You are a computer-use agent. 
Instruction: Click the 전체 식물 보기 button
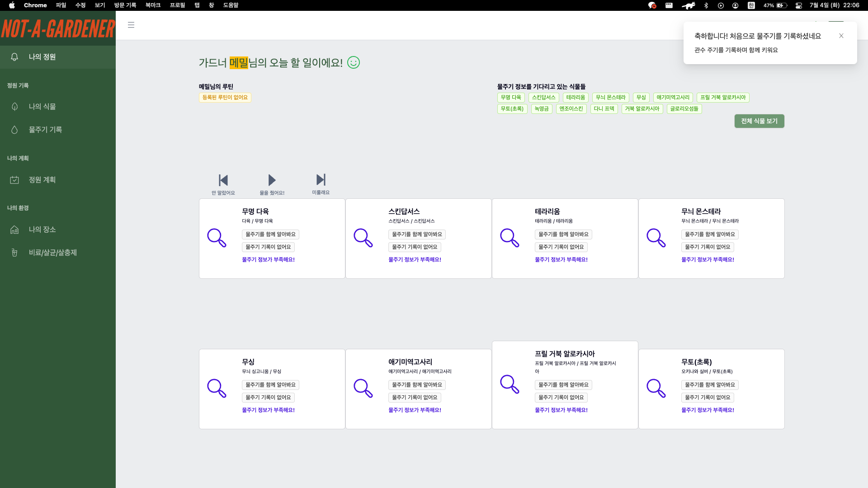[x=759, y=121]
